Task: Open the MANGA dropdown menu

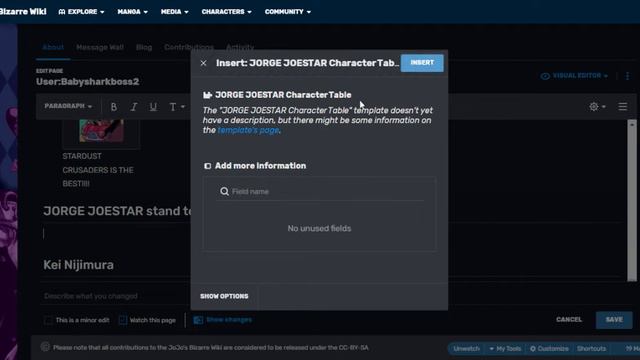Action: (x=133, y=12)
